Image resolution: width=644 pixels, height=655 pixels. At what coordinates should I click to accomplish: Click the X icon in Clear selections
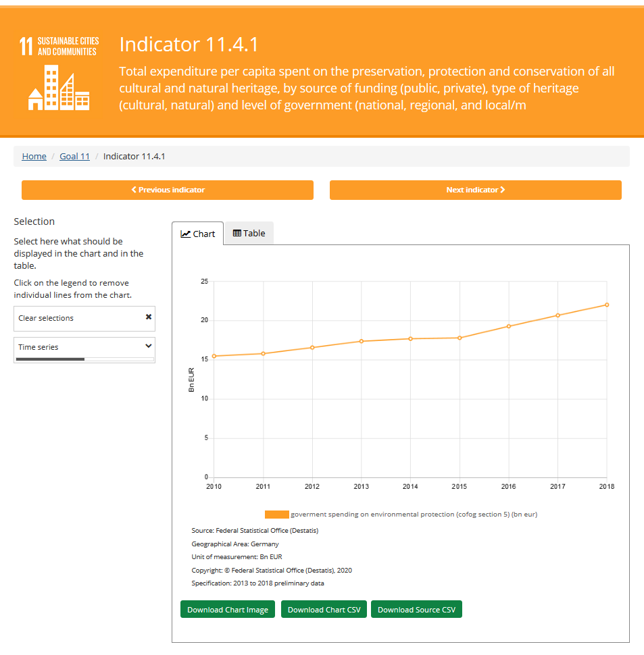coord(149,317)
